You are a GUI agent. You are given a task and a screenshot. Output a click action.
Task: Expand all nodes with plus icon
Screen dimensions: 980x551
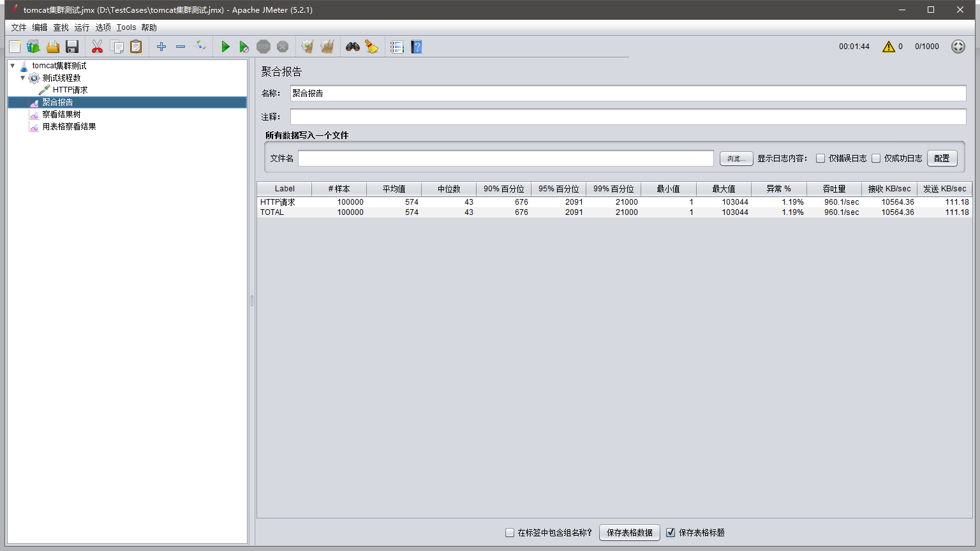pos(161,47)
